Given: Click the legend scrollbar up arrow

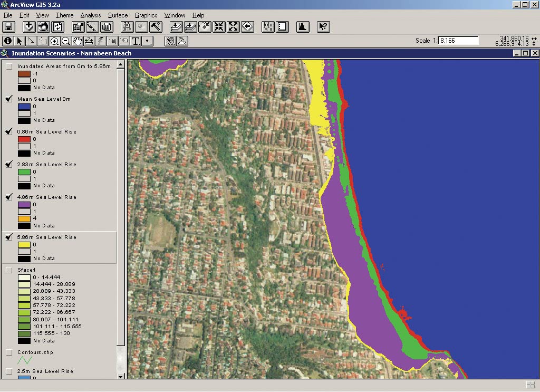Looking at the screenshot, I should pos(121,64).
